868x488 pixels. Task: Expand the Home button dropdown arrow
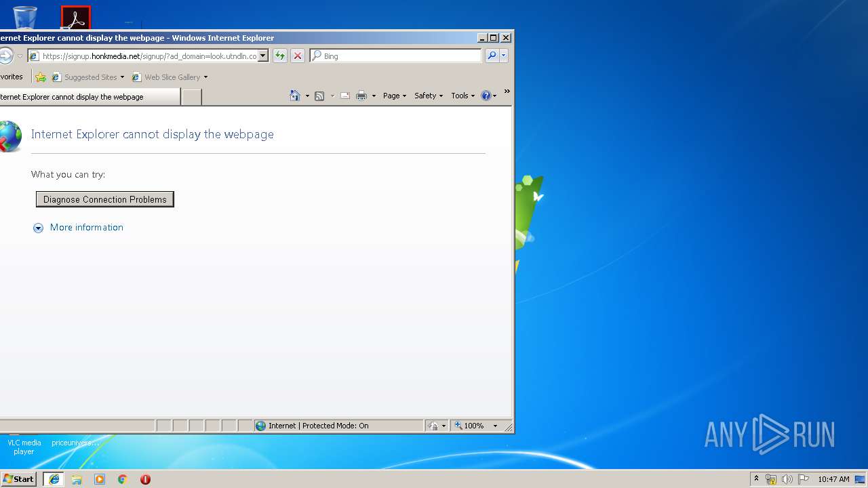point(307,96)
